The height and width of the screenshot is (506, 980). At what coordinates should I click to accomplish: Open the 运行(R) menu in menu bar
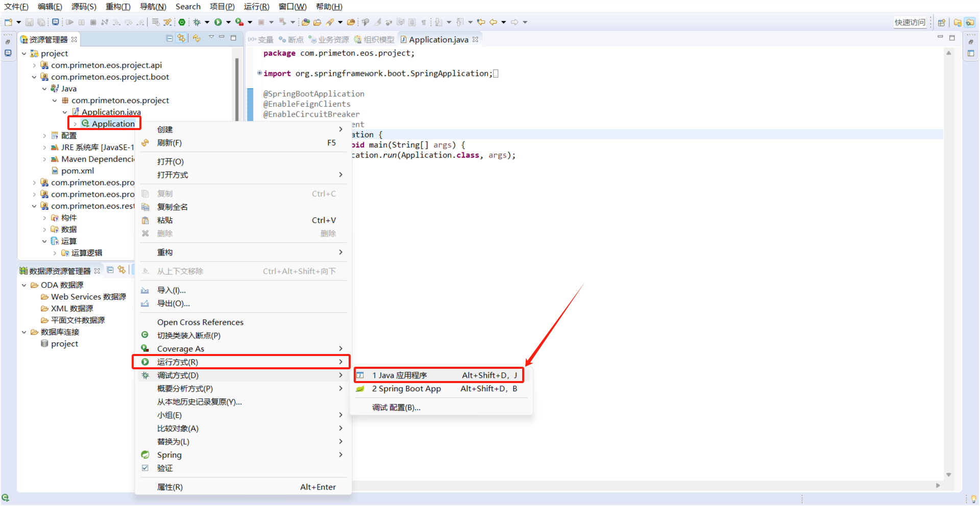tap(256, 7)
